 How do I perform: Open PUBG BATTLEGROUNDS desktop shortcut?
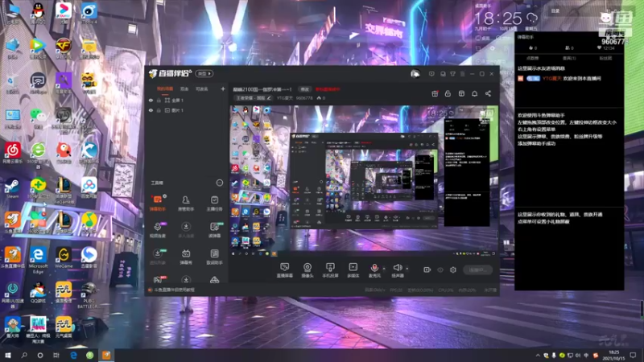point(89,295)
